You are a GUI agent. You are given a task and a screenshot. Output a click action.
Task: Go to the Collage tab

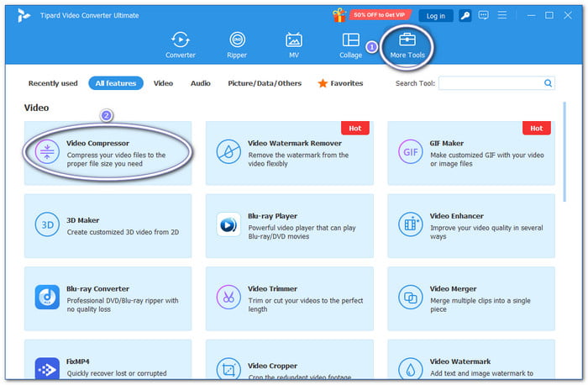pyautogui.click(x=350, y=45)
